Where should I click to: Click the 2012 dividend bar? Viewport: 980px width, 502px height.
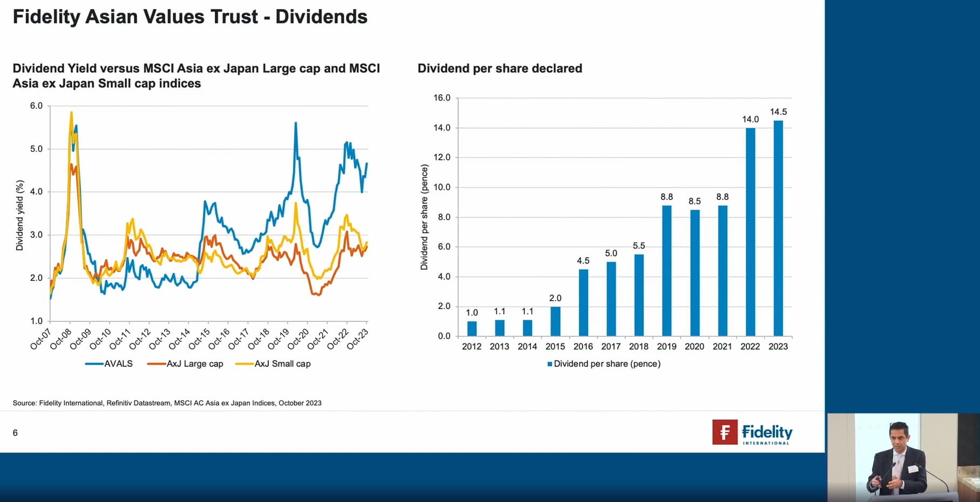point(472,328)
